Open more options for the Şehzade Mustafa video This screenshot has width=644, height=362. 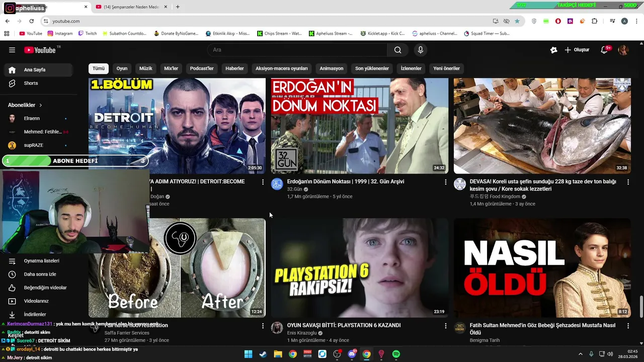[x=628, y=326]
